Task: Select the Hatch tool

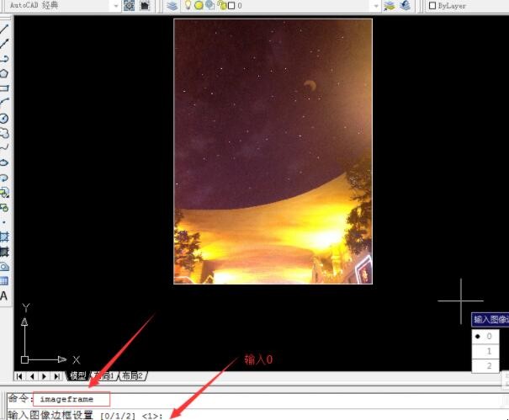Action: (4, 237)
